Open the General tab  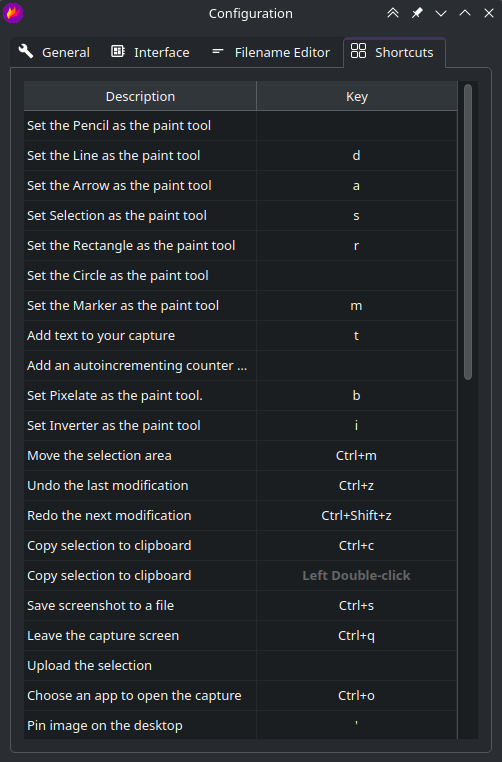pyautogui.click(x=54, y=52)
